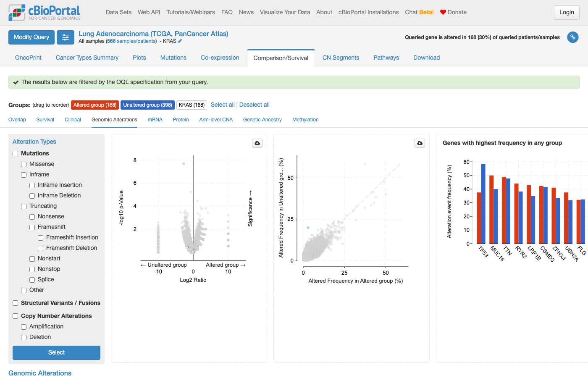Click the blue share link icon
The image size is (588, 378).
tap(572, 37)
